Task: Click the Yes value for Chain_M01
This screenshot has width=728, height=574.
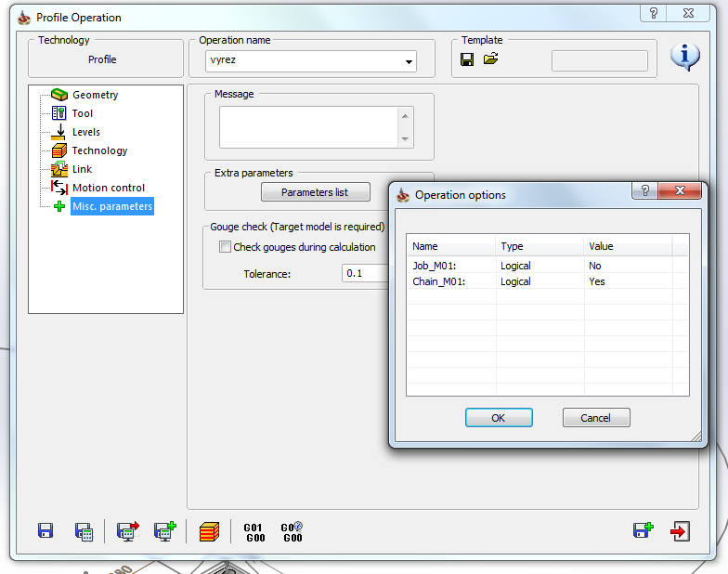Action: [596, 281]
